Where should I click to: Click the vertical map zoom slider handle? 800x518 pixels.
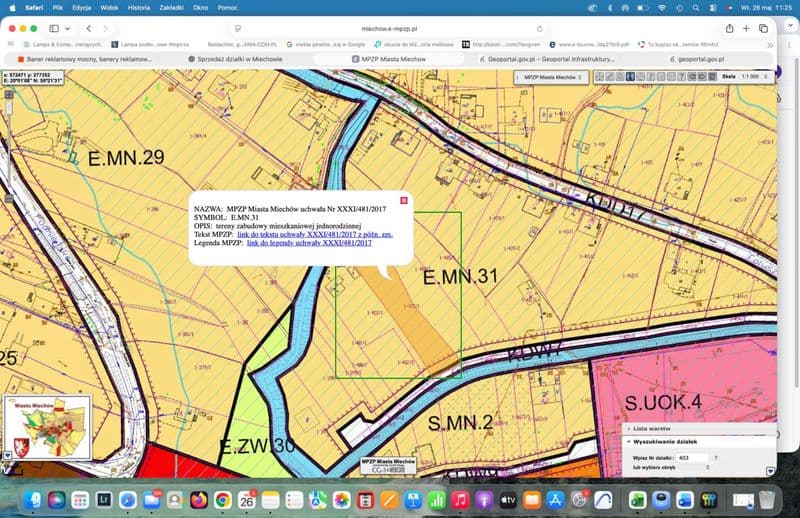(x=9, y=108)
